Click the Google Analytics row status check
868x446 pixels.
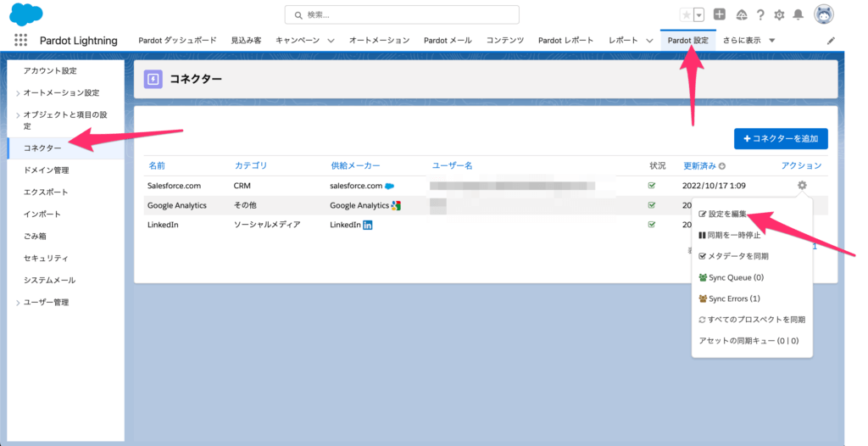pyautogui.click(x=652, y=205)
